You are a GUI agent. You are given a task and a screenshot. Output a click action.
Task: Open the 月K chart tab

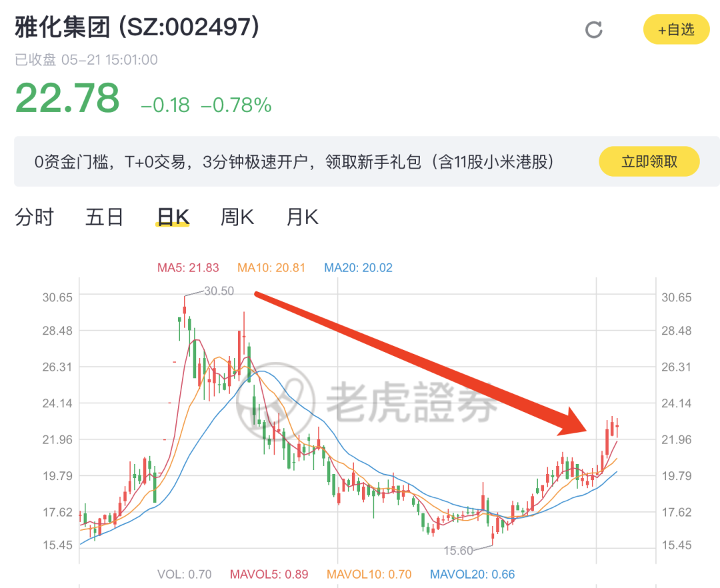(302, 217)
